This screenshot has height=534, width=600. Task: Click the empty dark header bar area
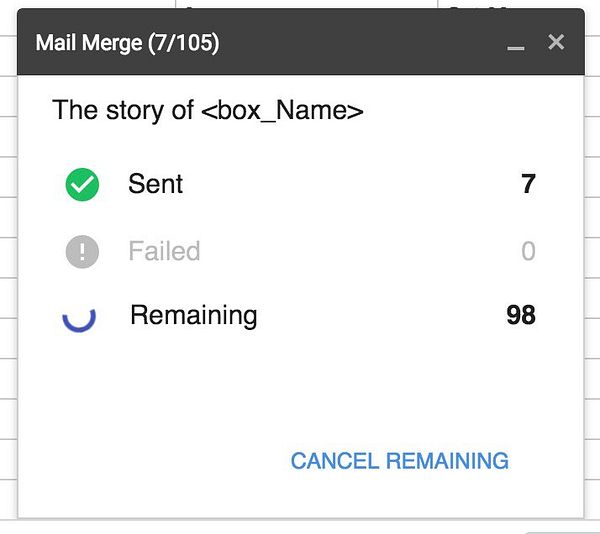pyautogui.click(x=360, y=43)
